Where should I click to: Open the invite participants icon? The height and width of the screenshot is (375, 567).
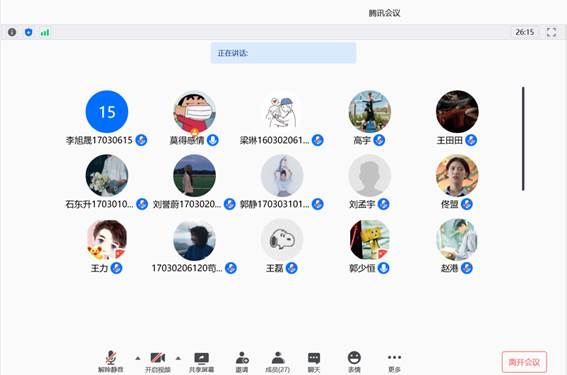pyautogui.click(x=242, y=362)
